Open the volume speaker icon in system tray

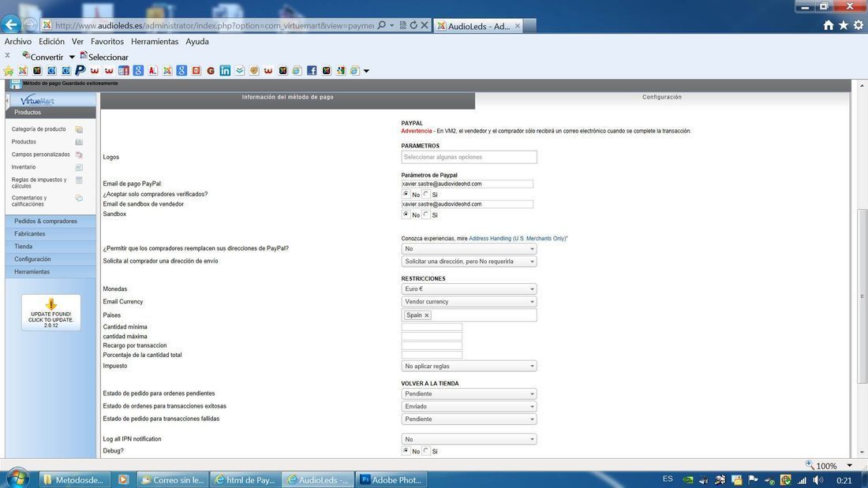(818, 479)
